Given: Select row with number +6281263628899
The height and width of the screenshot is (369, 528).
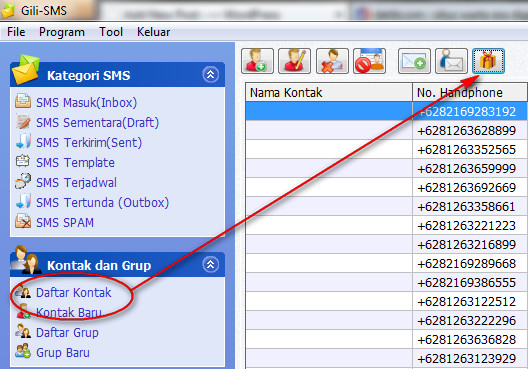Looking at the screenshot, I should pos(387,130).
